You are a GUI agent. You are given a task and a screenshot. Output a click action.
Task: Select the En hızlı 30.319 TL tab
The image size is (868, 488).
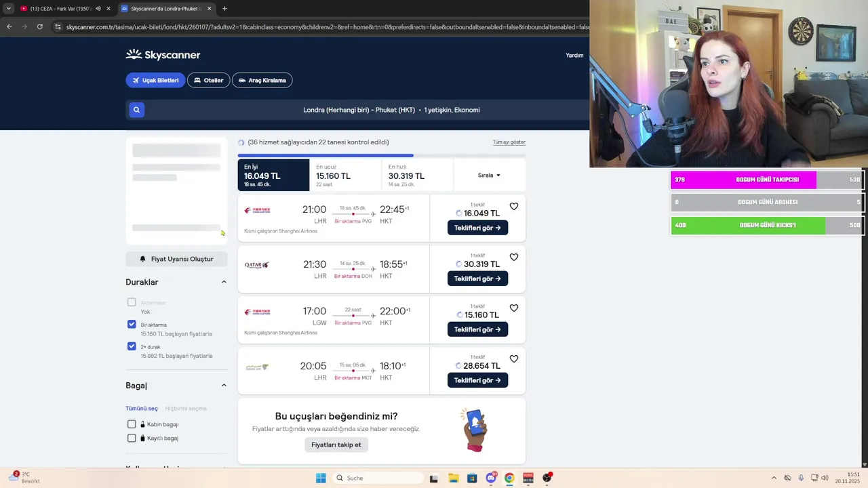(417, 175)
